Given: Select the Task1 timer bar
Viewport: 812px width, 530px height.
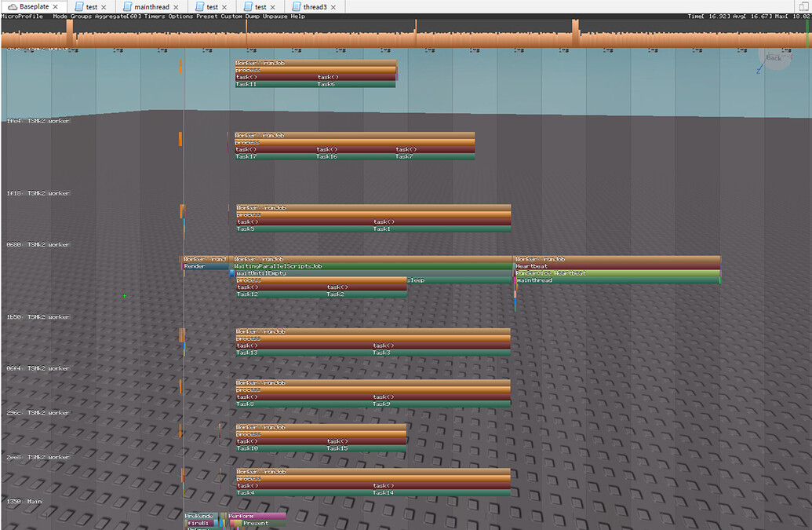Looking at the screenshot, I should coord(442,228).
